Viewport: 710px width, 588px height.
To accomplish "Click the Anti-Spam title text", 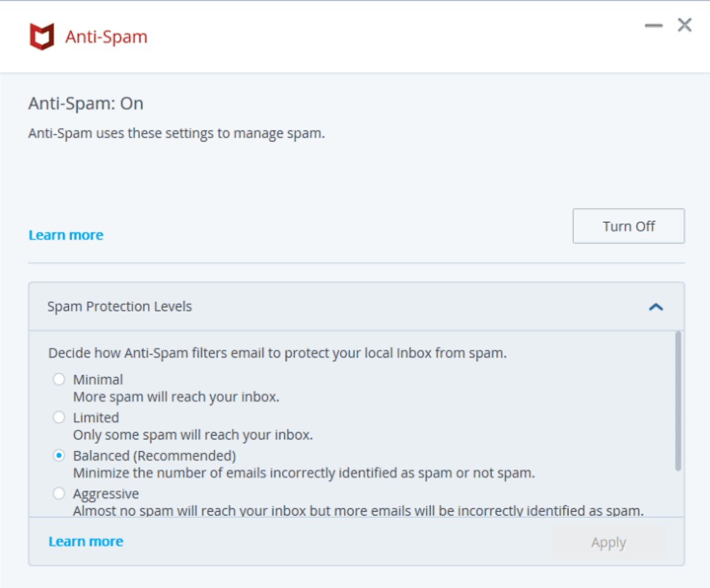I will pos(106,37).
